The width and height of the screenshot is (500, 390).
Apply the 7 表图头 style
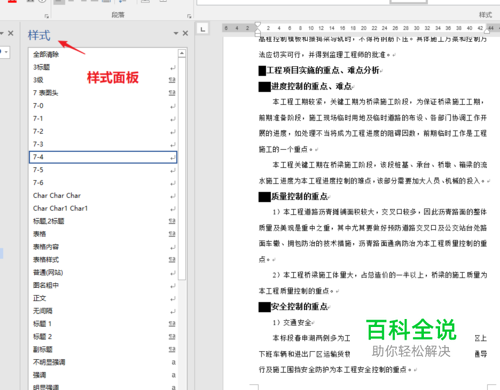click(x=103, y=93)
